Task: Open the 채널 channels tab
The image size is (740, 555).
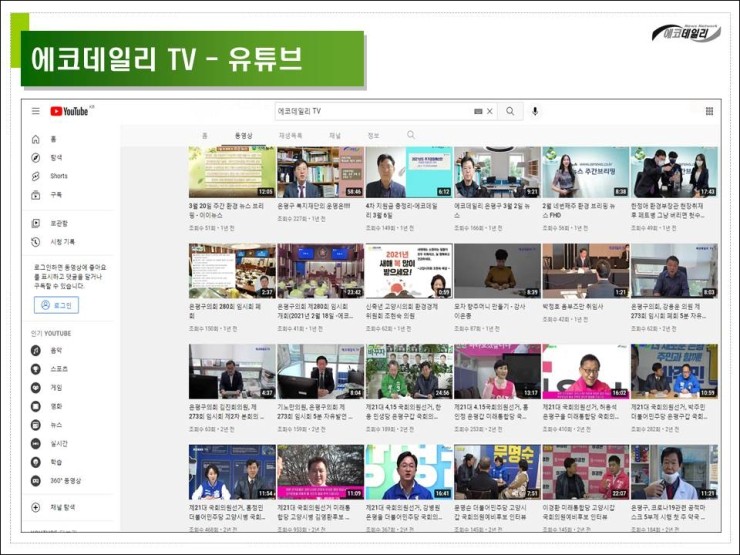Action: [335, 135]
